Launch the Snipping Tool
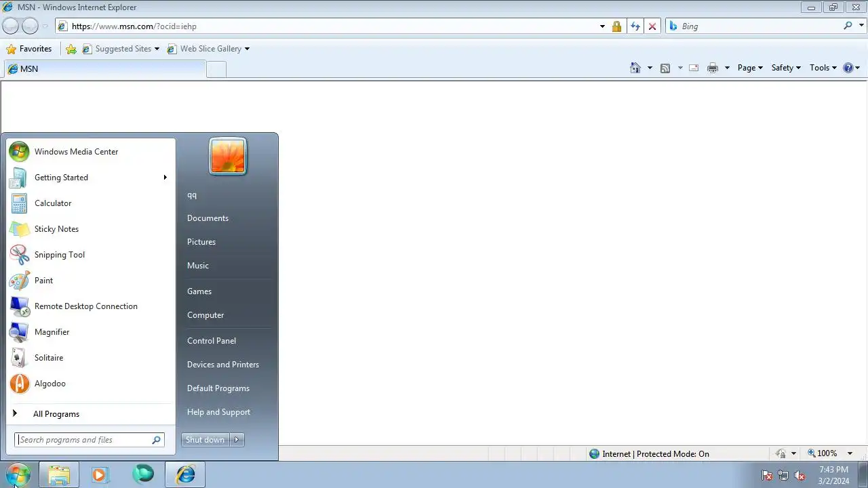 click(x=90, y=255)
